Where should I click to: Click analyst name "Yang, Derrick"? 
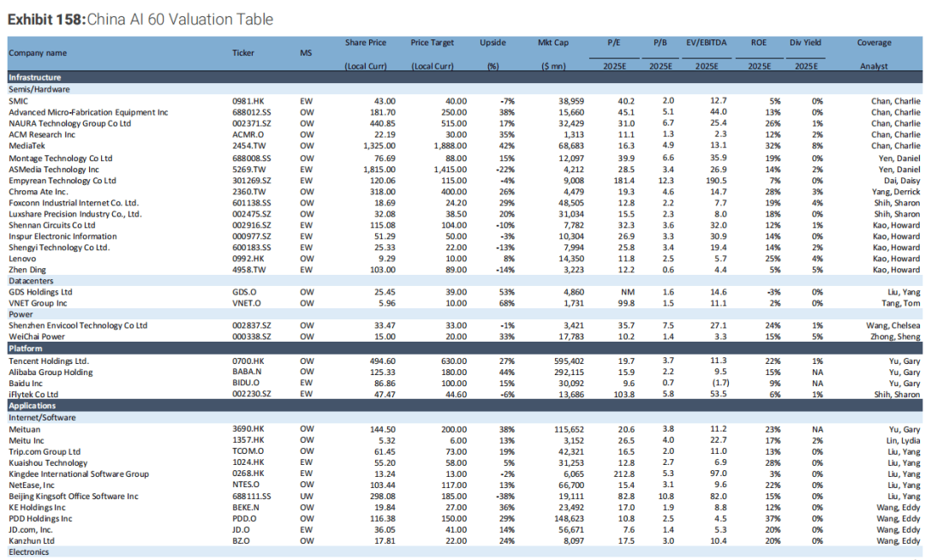897,192
